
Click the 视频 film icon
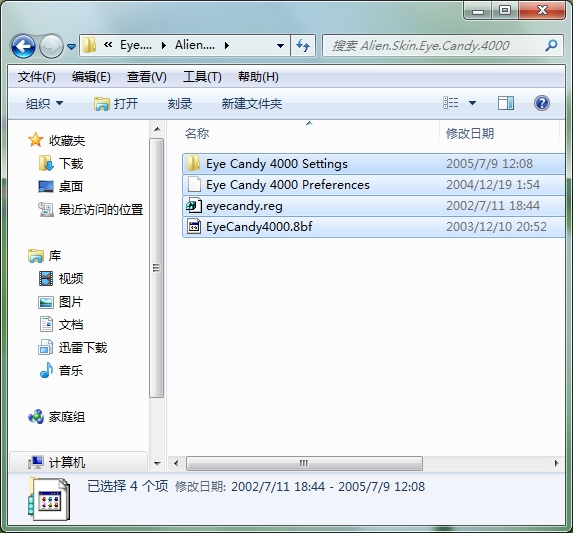pos(46,278)
